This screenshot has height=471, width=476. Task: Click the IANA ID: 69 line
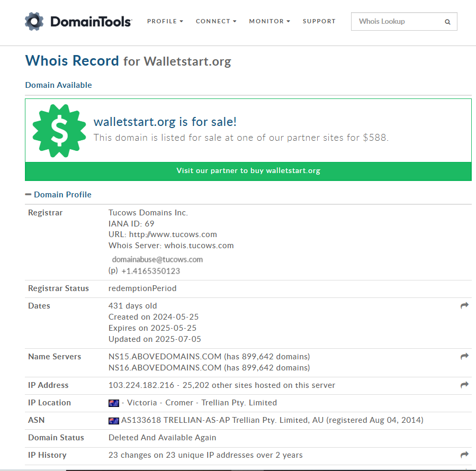tap(131, 224)
